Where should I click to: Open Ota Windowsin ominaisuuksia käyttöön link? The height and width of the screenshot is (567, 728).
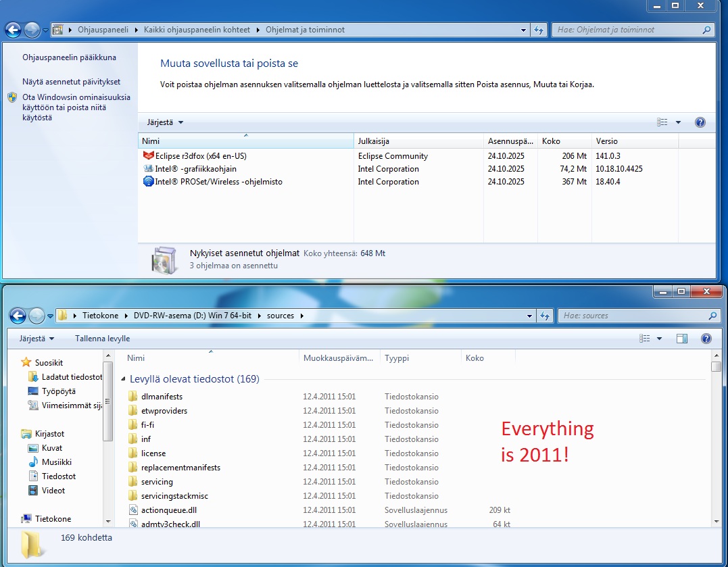[76, 107]
